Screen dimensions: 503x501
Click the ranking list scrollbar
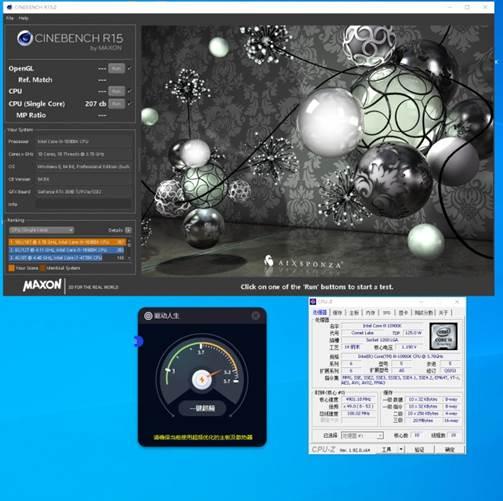point(129,250)
